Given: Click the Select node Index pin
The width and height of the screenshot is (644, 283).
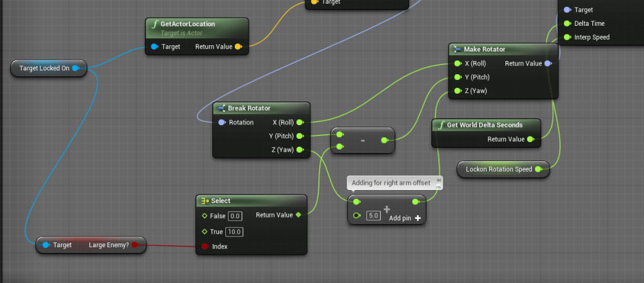Looking at the screenshot, I should pyautogui.click(x=204, y=247).
